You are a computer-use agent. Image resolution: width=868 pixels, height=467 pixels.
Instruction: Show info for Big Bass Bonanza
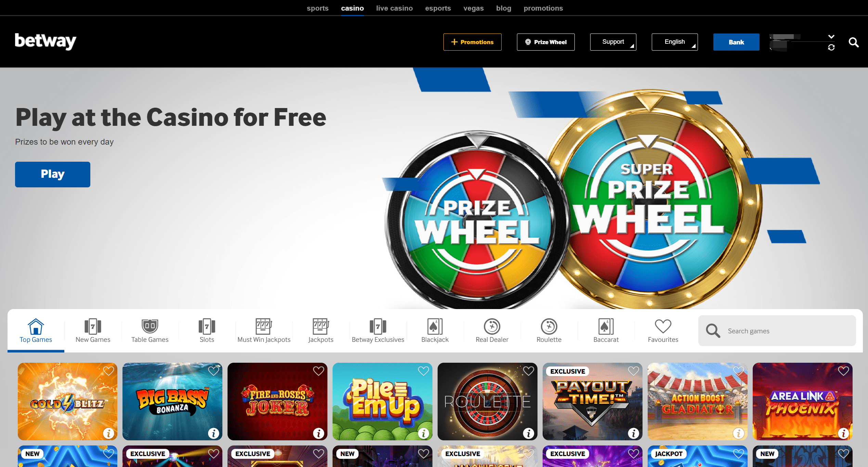tap(213, 433)
